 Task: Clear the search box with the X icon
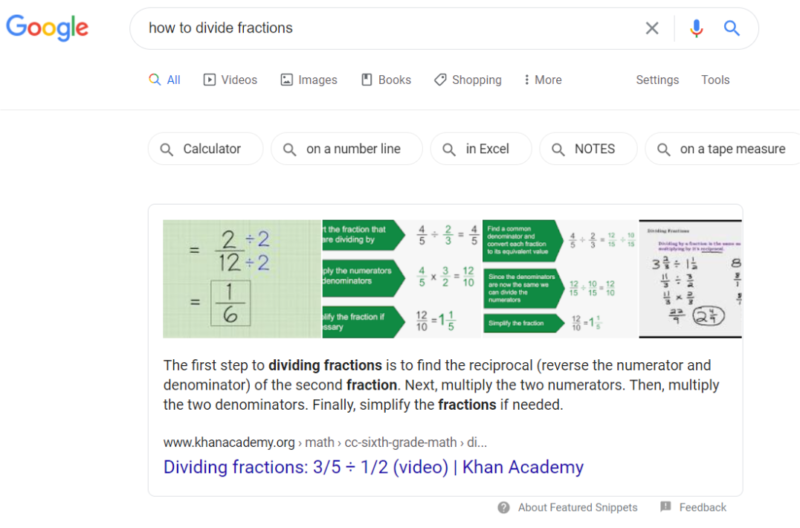[652, 28]
